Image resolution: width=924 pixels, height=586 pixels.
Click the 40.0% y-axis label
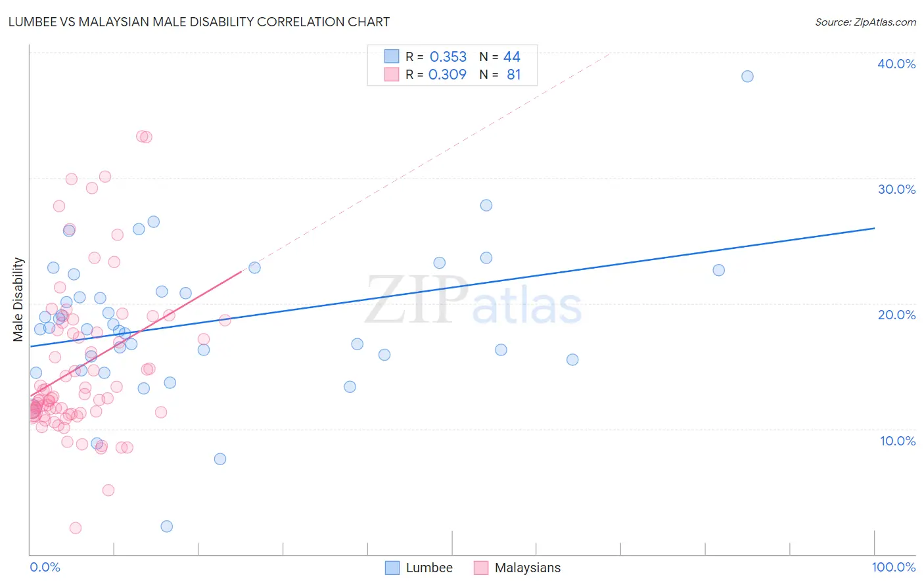896,64
